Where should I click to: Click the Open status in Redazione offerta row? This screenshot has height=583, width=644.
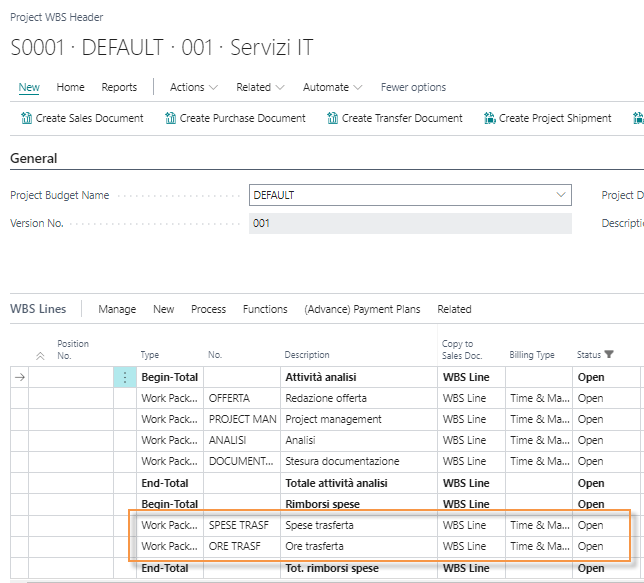(x=606, y=398)
